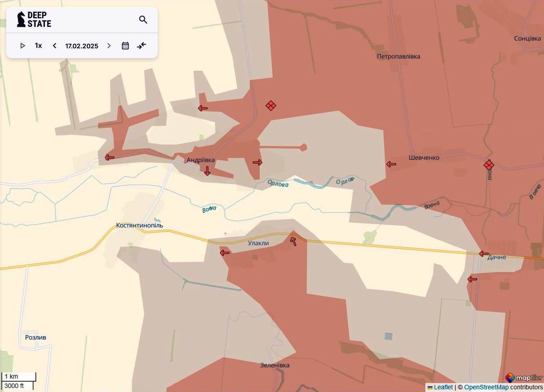The image size is (544, 392).
Task: Open the search on the DeepState panel
Action: click(x=143, y=20)
